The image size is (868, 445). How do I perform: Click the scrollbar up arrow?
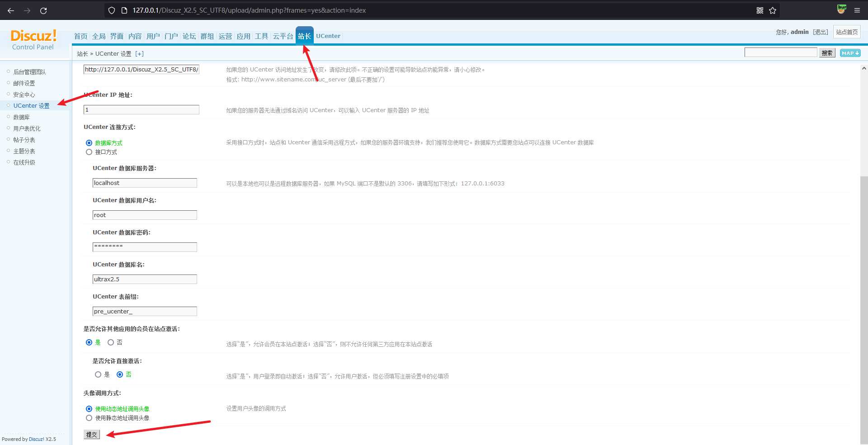[x=864, y=69]
